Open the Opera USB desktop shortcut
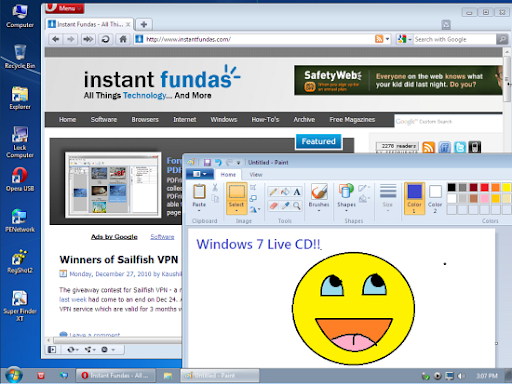 tap(20, 179)
